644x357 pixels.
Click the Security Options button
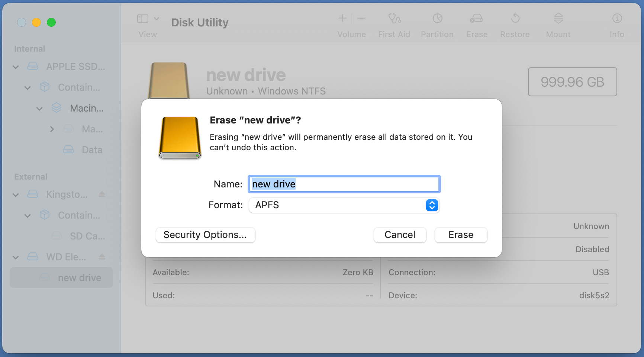tap(205, 235)
